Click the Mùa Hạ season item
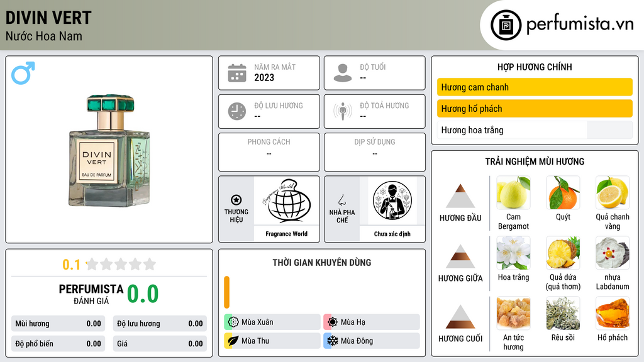 click(x=372, y=322)
